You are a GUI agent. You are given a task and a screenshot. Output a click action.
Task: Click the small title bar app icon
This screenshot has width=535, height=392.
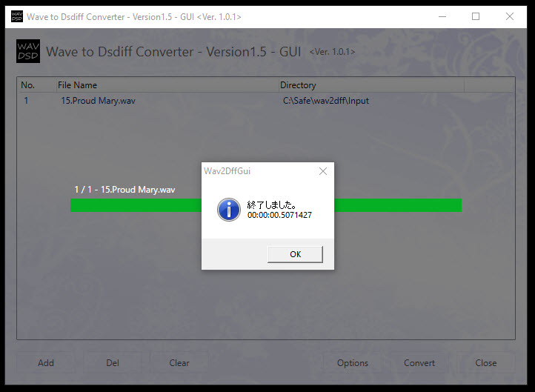17,16
